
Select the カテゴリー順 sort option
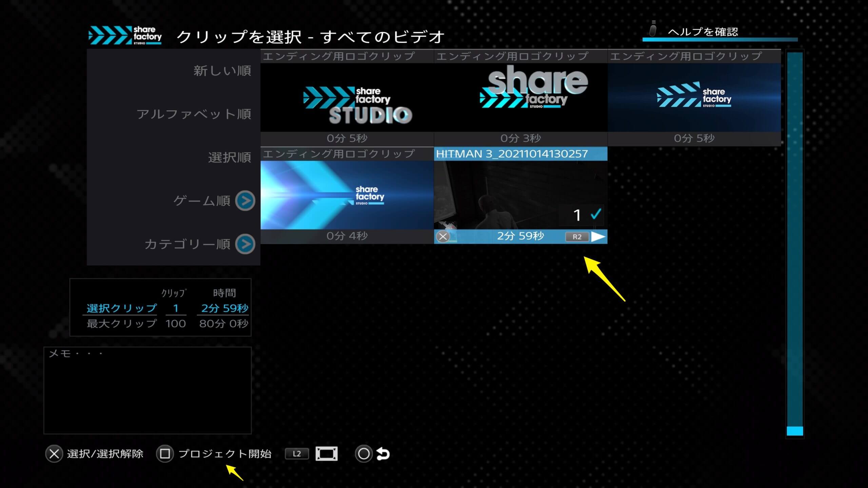(x=188, y=244)
